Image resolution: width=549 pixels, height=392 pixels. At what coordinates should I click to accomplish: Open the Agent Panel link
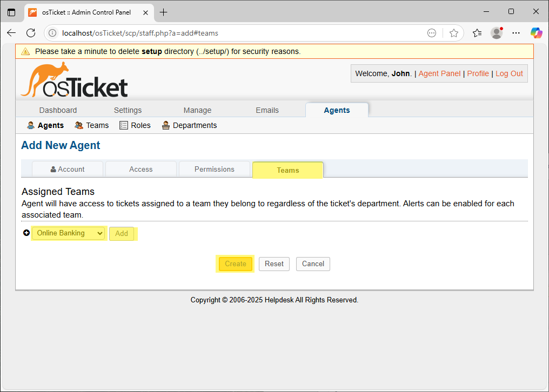[x=439, y=73]
